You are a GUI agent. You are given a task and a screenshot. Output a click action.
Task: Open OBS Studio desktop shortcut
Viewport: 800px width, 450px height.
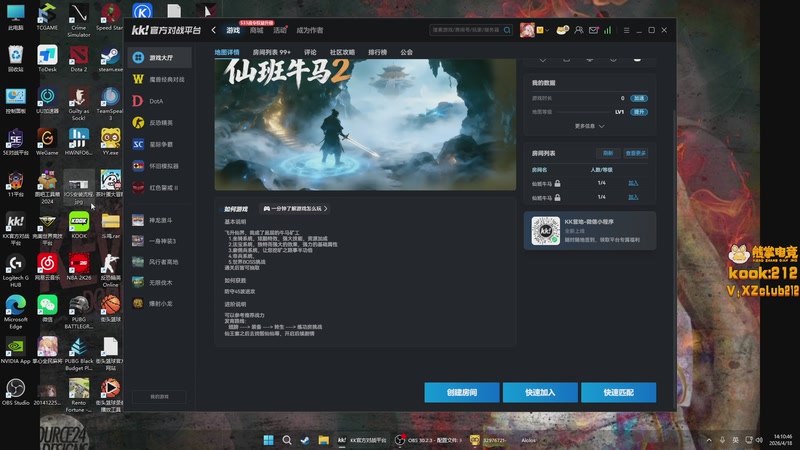point(15,392)
